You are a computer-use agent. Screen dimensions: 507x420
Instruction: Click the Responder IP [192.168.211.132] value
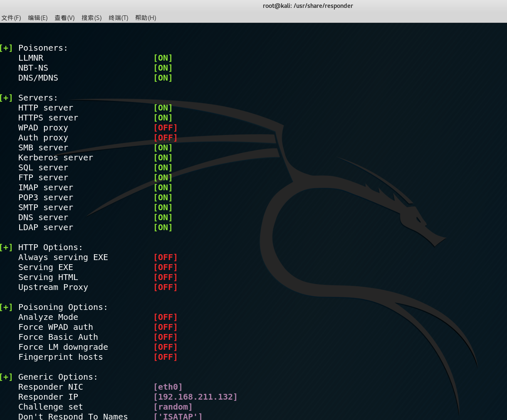pyautogui.click(x=195, y=397)
